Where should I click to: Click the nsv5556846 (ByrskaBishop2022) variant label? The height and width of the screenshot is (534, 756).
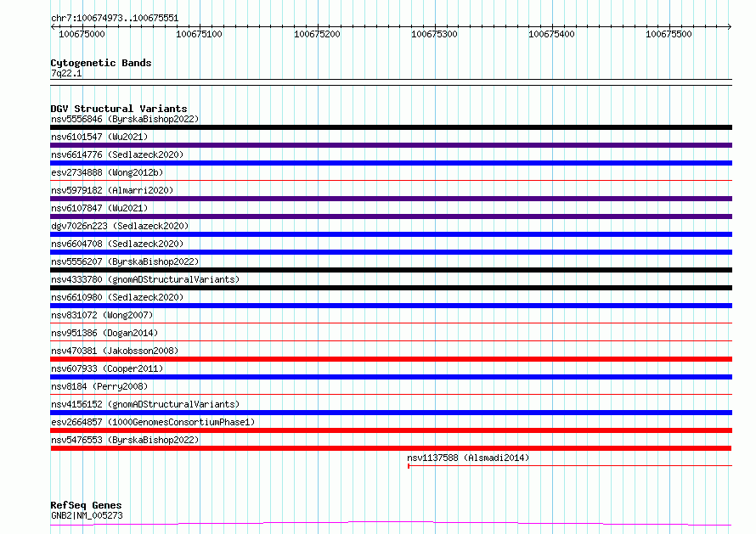pyautogui.click(x=125, y=119)
